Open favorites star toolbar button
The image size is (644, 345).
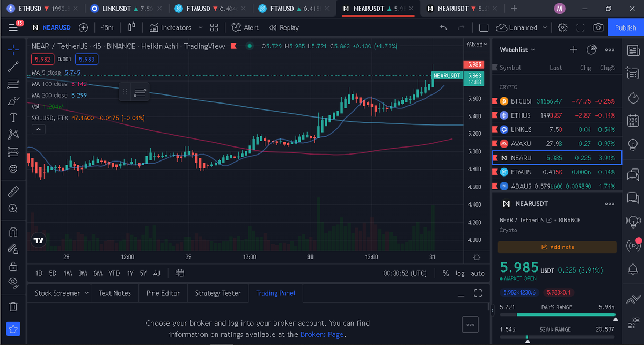tap(13, 328)
